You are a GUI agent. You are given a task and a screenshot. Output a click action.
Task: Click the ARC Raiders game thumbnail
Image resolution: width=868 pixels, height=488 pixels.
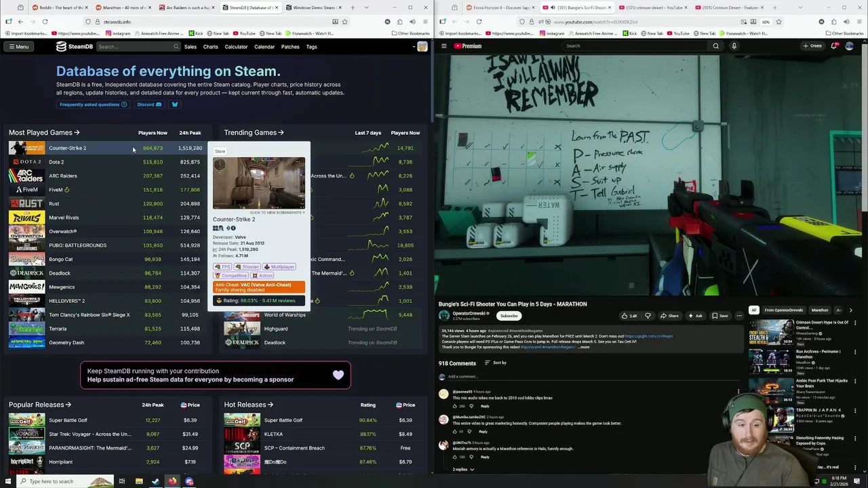[26, 176]
